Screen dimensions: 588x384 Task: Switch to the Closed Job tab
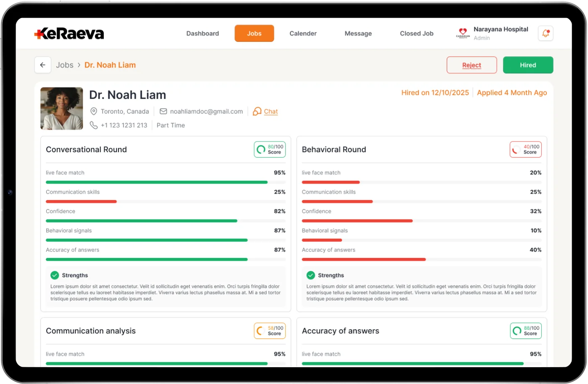[x=417, y=34]
